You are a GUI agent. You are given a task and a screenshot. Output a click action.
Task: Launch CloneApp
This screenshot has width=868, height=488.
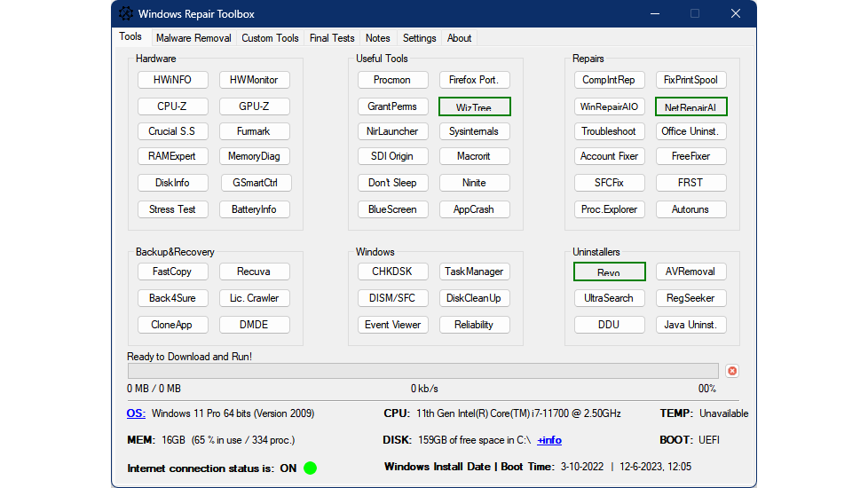click(173, 324)
